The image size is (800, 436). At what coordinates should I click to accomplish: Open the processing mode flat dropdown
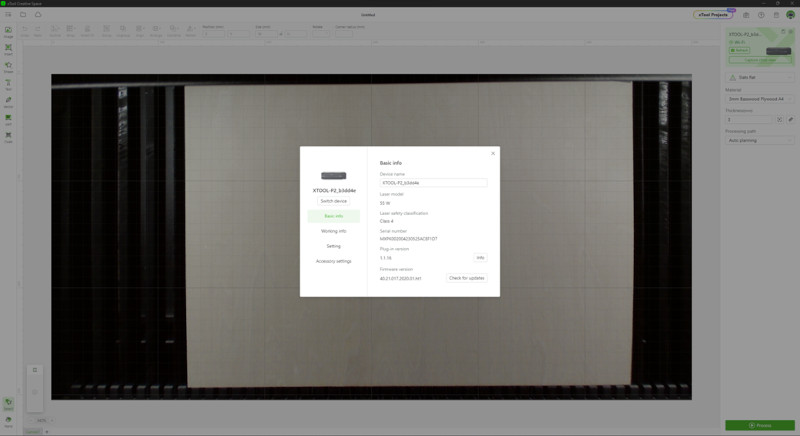coord(760,78)
